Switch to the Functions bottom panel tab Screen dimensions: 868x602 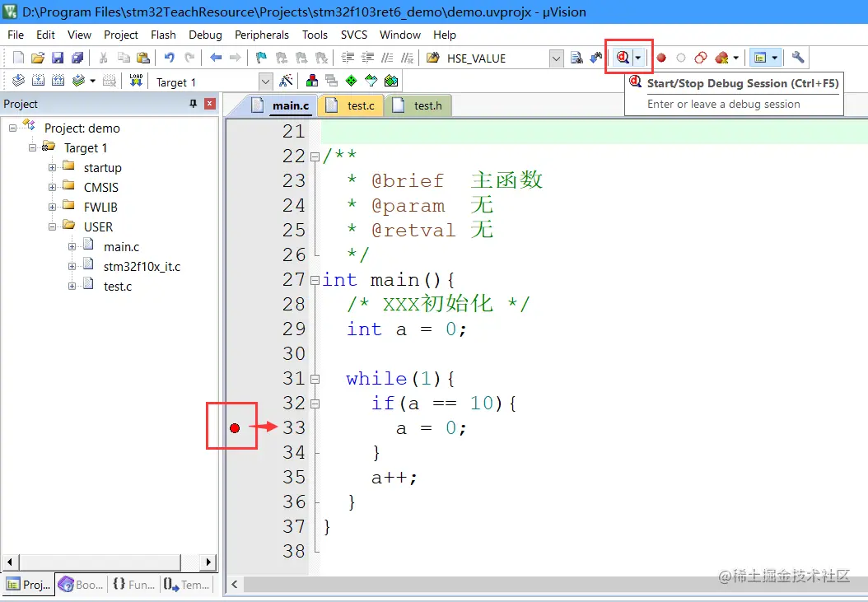click(x=134, y=584)
